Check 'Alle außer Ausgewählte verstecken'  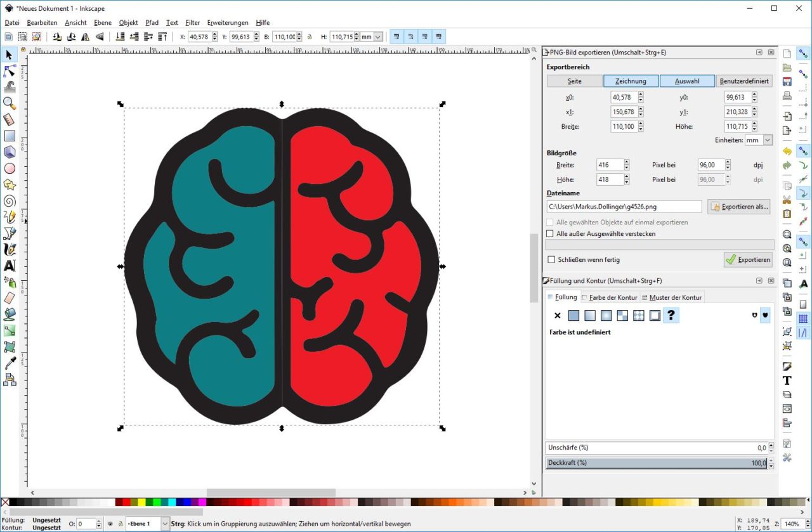551,234
